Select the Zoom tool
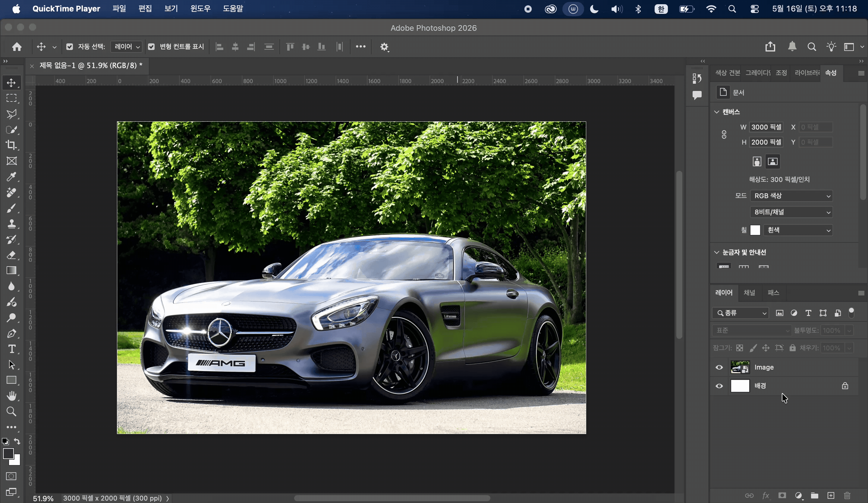Image resolution: width=868 pixels, height=503 pixels. [x=11, y=411]
